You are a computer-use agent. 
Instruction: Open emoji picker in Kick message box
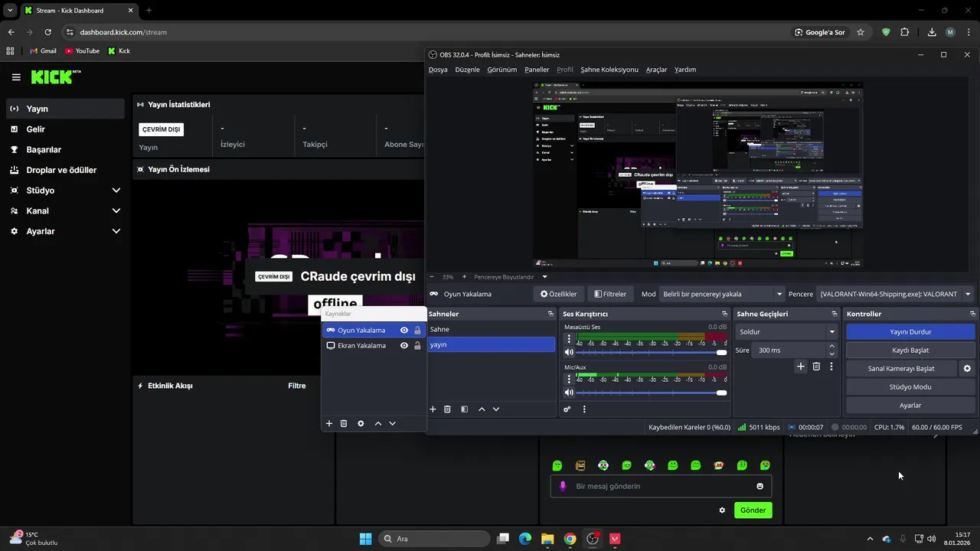(759, 486)
